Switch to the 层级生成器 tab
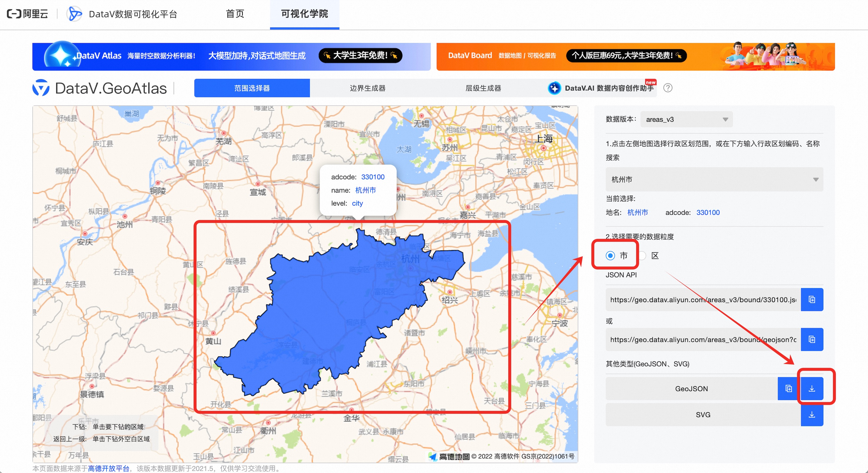The width and height of the screenshot is (868, 473). point(483,88)
